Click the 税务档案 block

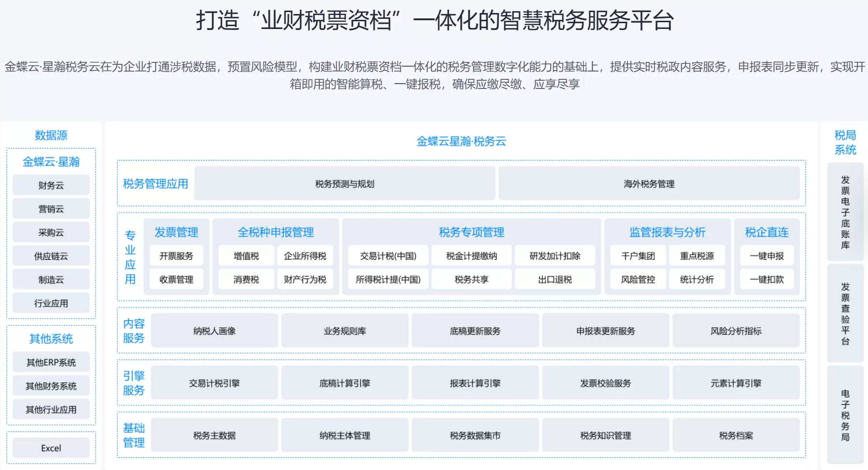point(736,435)
